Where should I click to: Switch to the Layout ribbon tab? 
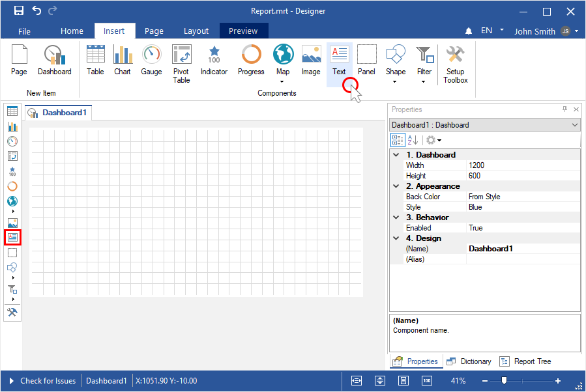point(196,31)
